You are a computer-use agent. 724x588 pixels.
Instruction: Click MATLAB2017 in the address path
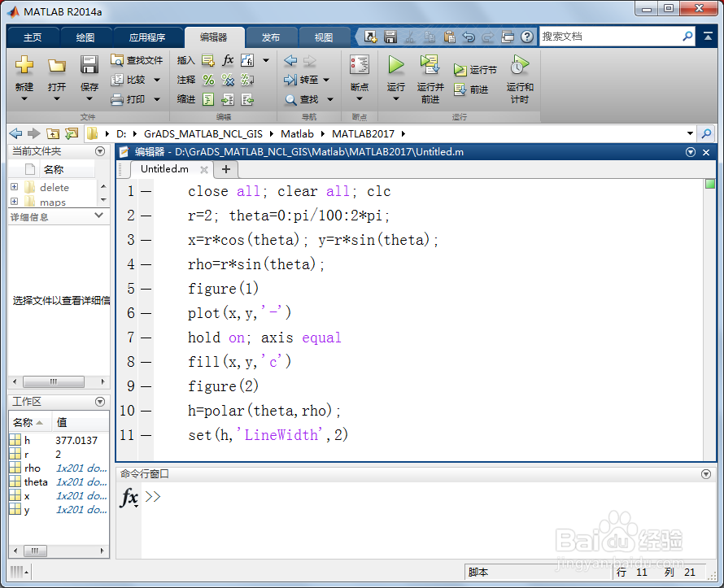point(364,134)
